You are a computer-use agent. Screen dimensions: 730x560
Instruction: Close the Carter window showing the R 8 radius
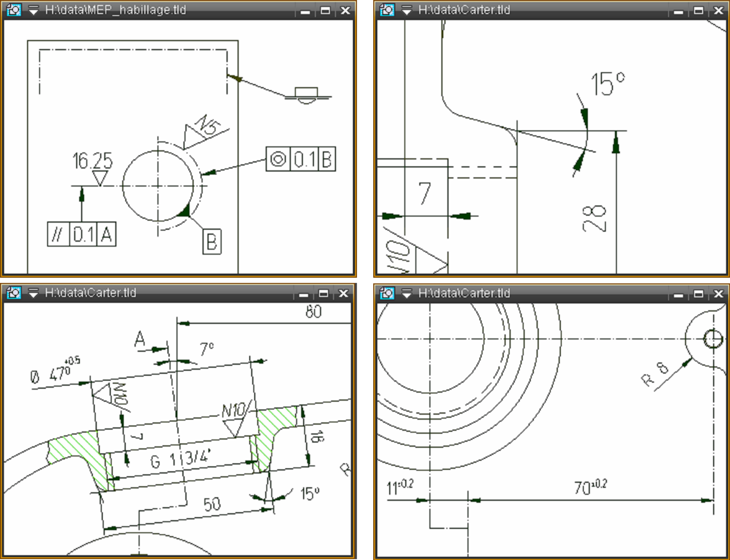pos(718,294)
